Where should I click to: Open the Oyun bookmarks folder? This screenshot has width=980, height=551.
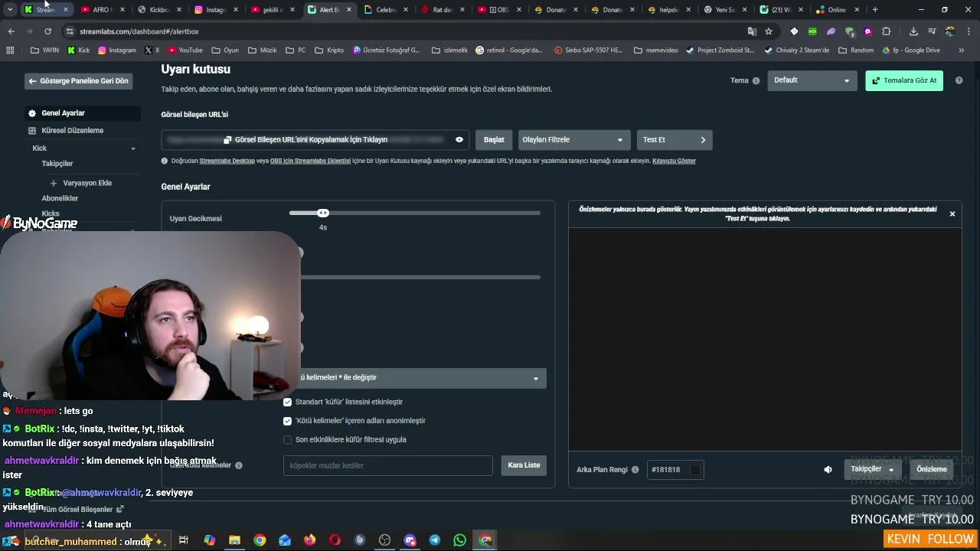click(x=224, y=50)
